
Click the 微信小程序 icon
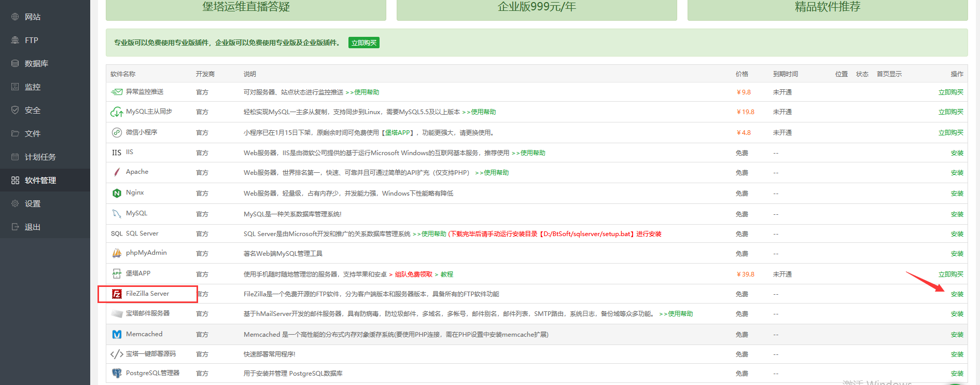[x=117, y=132]
